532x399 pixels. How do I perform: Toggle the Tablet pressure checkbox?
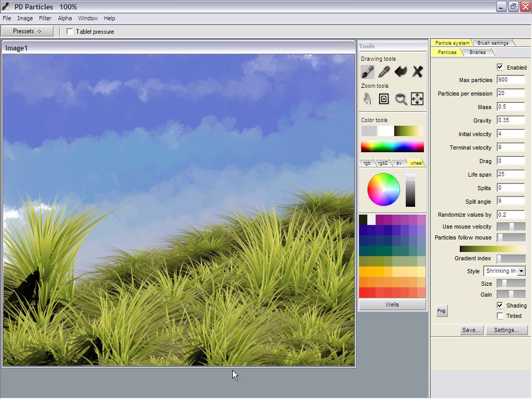click(x=70, y=32)
